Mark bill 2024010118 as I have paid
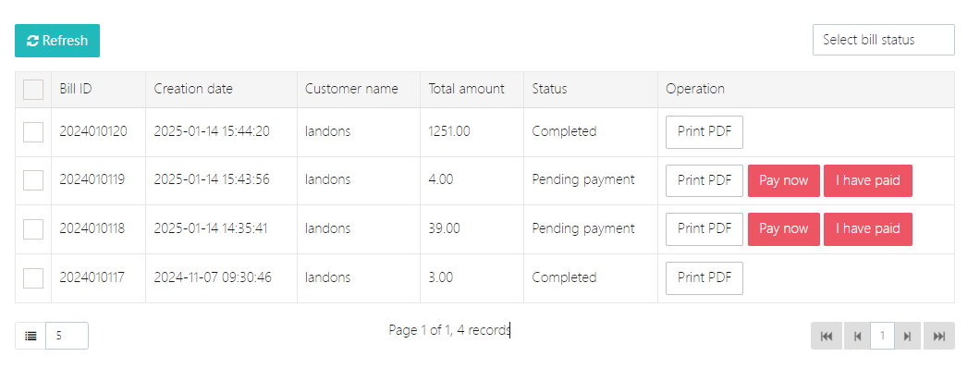This screenshot has height=369, width=980. pyautogui.click(x=867, y=229)
